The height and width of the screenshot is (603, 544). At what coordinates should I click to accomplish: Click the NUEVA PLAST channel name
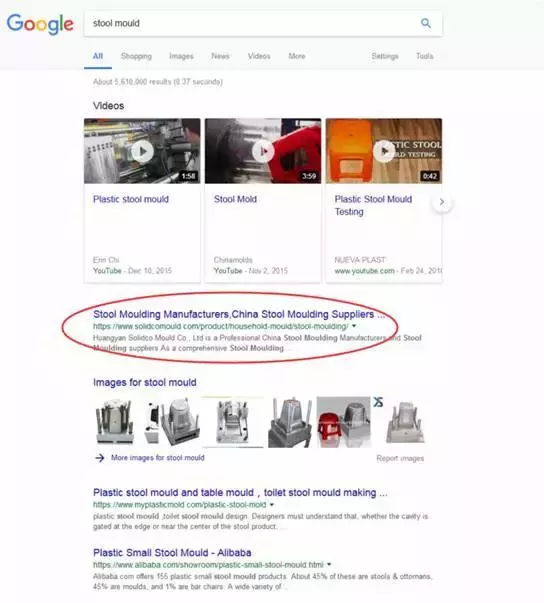pyautogui.click(x=360, y=260)
